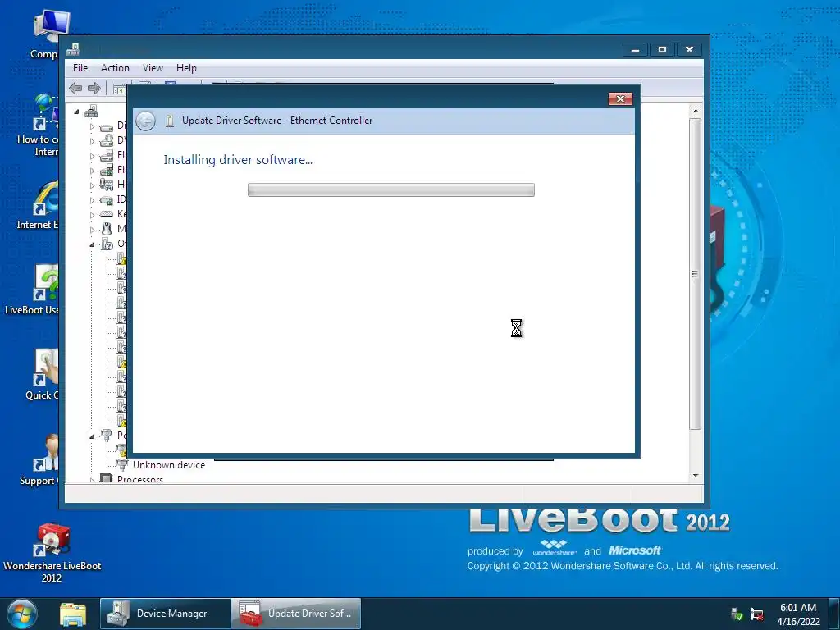Expand the mouse devices tree node
Viewport: 840px width, 630px height.
[x=92, y=230]
